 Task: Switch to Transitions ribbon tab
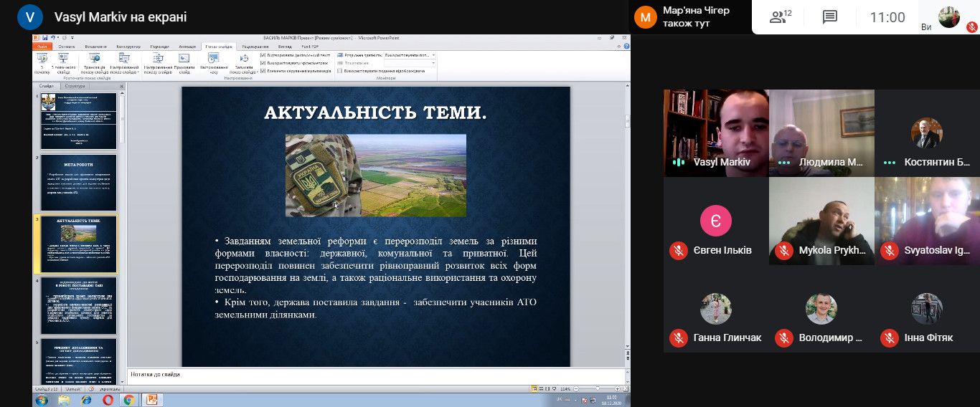[x=160, y=47]
